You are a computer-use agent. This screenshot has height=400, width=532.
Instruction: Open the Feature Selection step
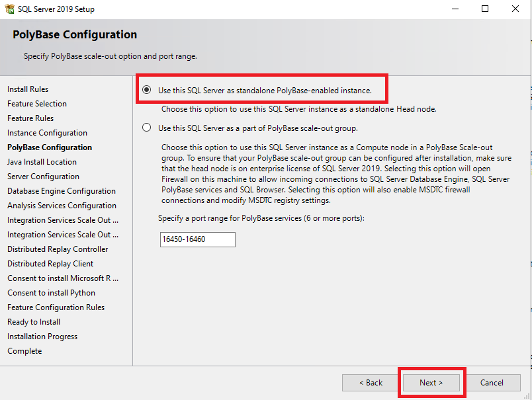[37, 104]
